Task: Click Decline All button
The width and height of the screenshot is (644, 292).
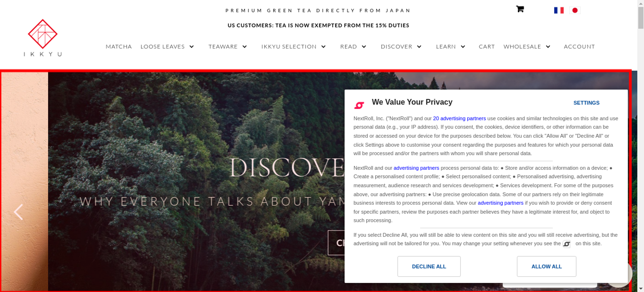Action: pyautogui.click(x=429, y=266)
